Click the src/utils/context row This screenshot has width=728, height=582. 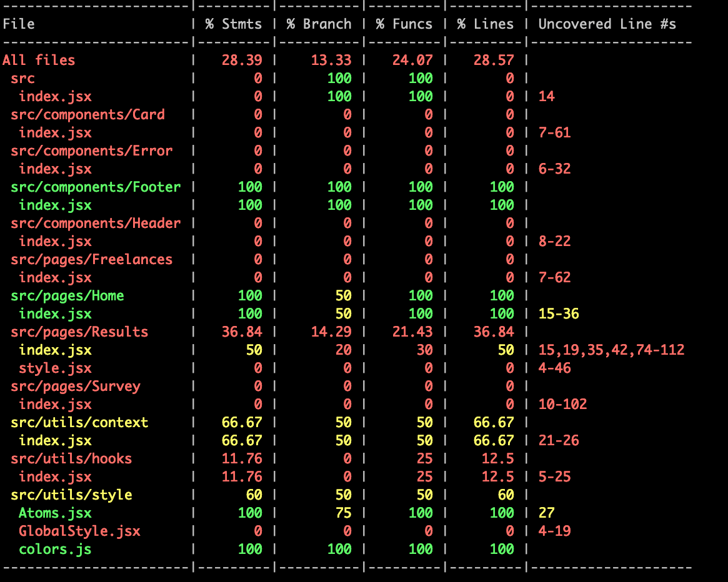[x=78, y=422]
